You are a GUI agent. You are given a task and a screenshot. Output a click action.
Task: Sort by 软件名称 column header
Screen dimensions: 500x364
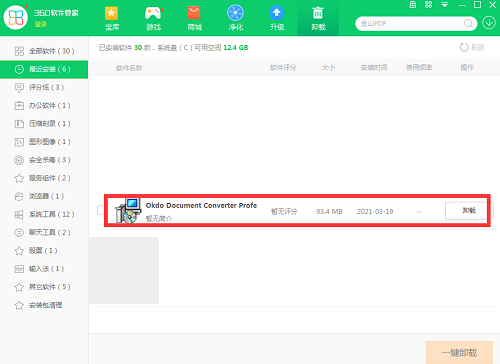[x=129, y=68]
